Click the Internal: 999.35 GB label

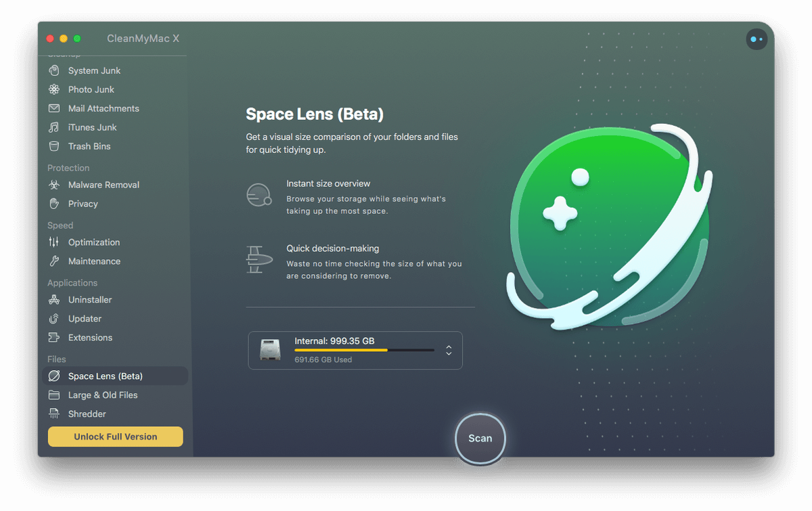tap(334, 341)
